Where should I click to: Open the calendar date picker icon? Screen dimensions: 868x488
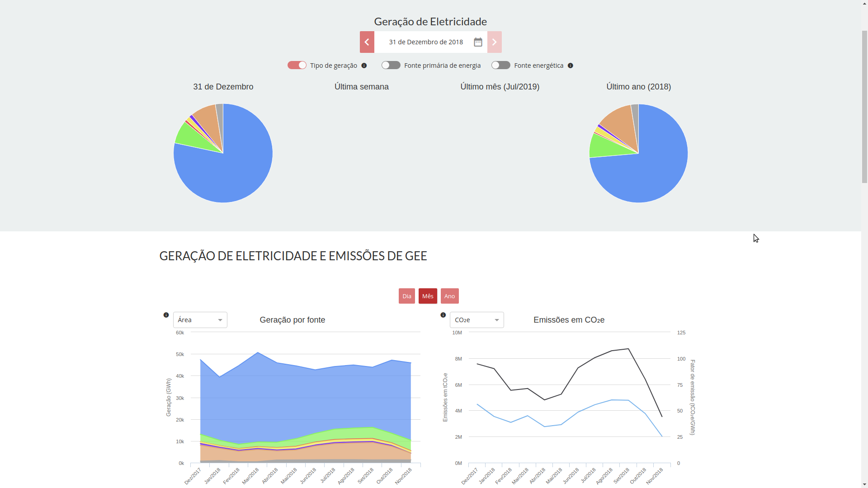pyautogui.click(x=478, y=42)
